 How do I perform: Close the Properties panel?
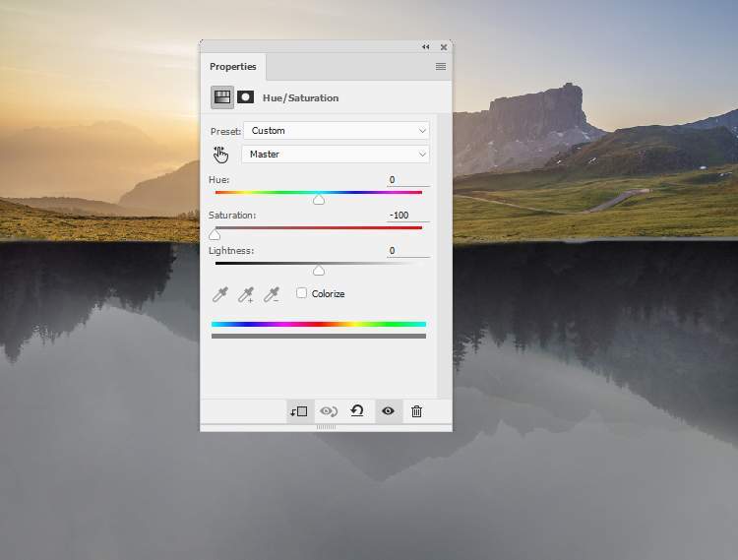point(444,47)
